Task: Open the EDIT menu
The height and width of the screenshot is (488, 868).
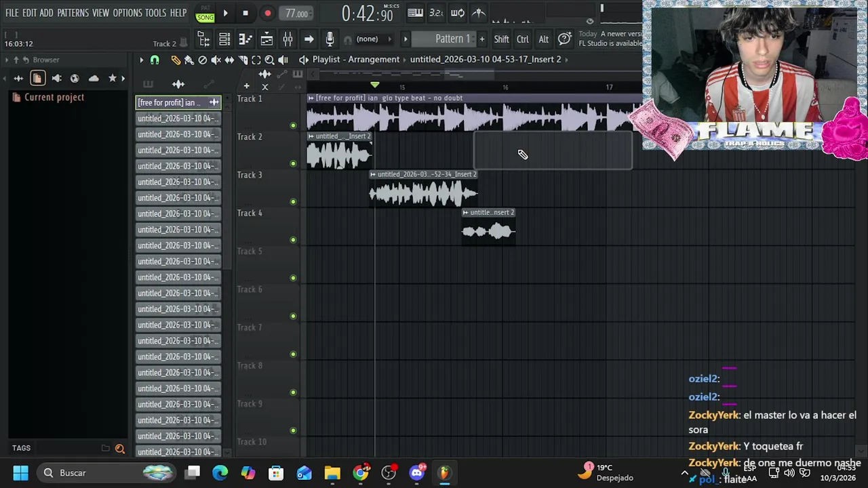Action: (29, 13)
